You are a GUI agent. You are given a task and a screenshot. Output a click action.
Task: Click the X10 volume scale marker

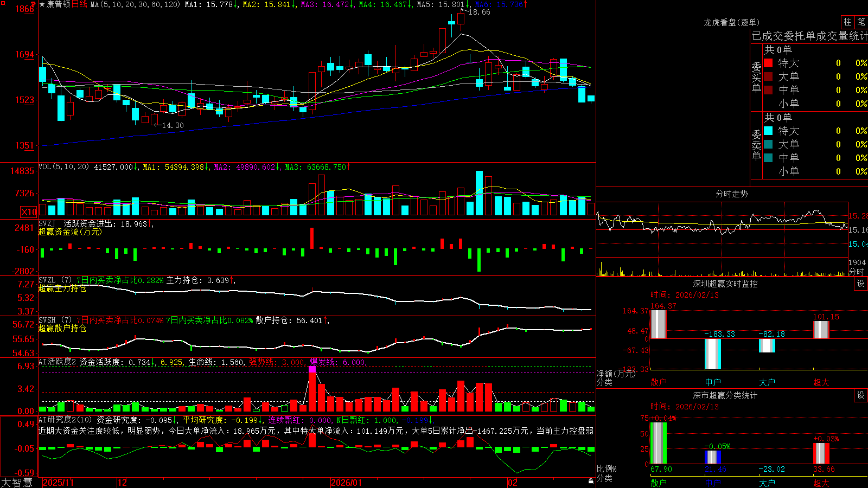(x=29, y=212)
